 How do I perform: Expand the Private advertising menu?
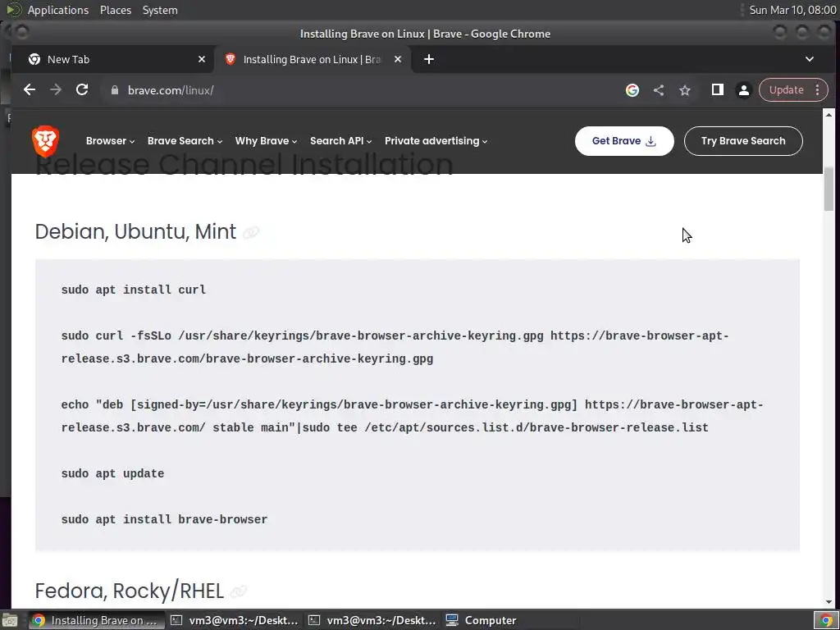pyautogui.click(x=436, y=141)
